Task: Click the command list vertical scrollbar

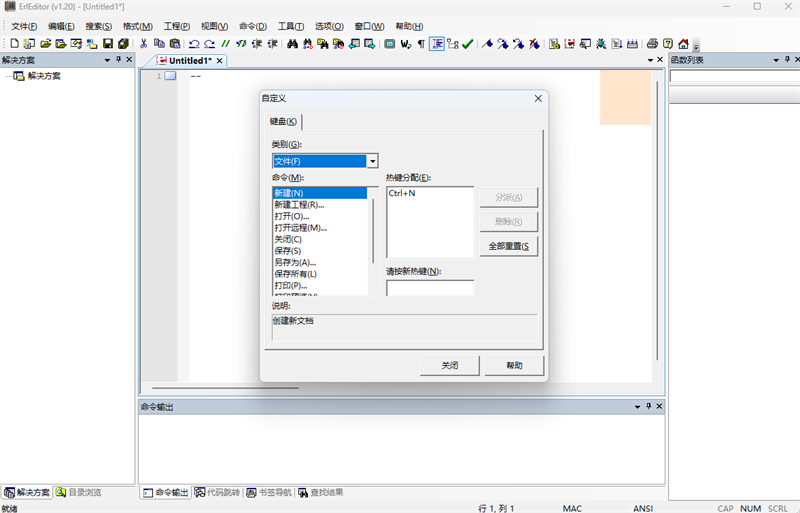Action: (x=373, y=231)
